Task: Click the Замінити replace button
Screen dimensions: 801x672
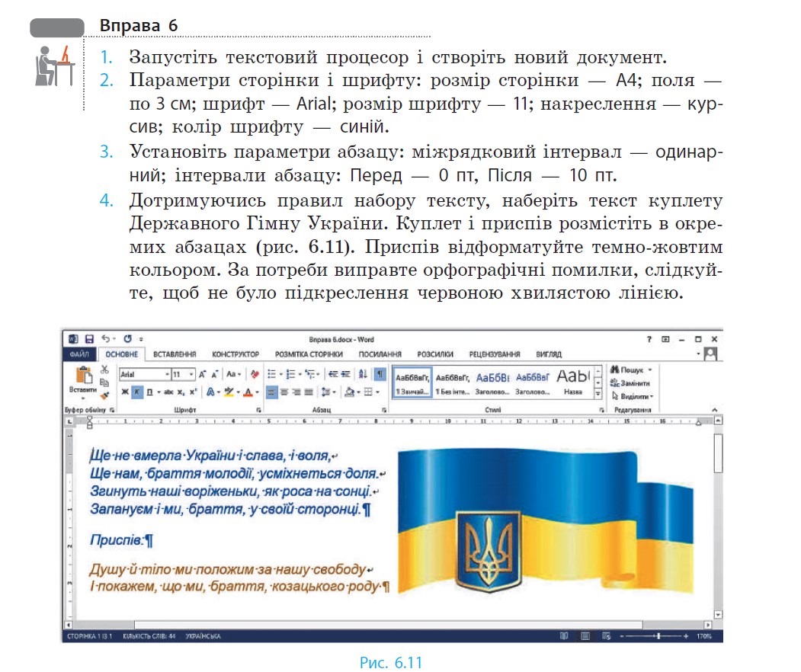Action: point(630,383)
